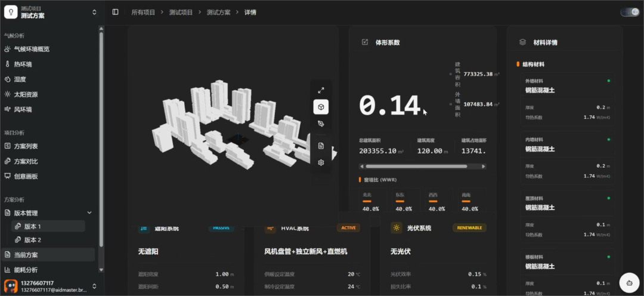
Task: Open the user account menu chevron
Action: click(x=94, y=286)
